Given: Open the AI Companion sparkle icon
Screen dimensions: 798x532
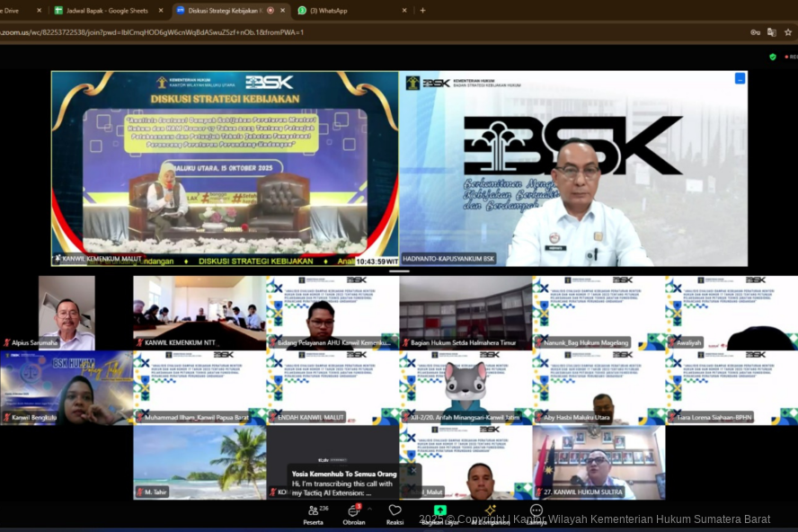Looking at the screenshot, I should [491, 510].
